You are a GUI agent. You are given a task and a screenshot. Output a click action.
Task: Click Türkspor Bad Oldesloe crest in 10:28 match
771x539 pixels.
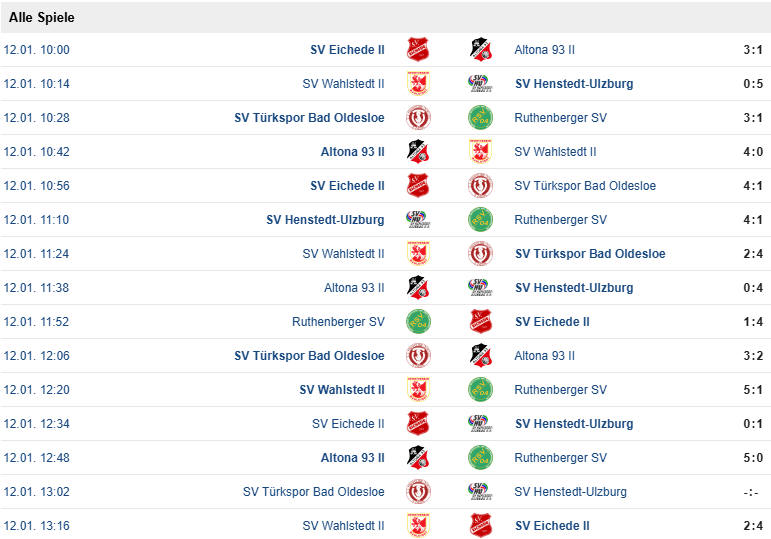point(417,118)
